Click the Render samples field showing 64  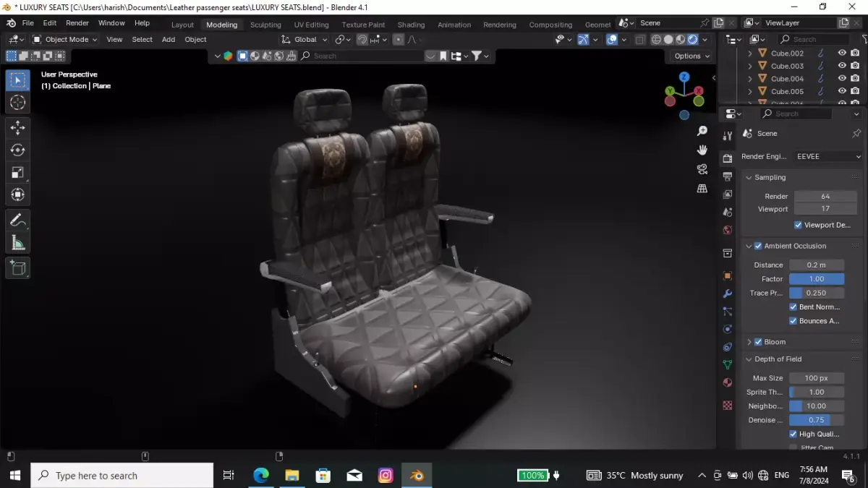pyautogui.click(x=825, y=196)
